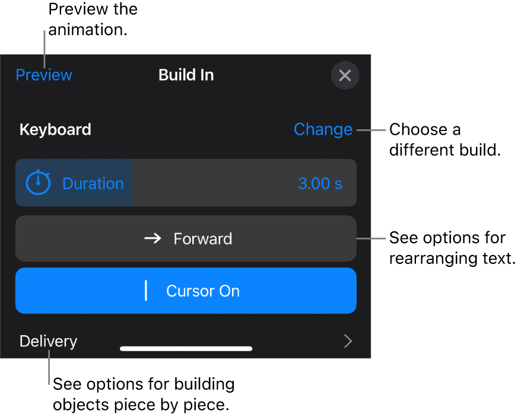The height and width of the screenshot is (420, 521).
Task: Click the right arrow icon on Forward
Action: [x=153, y=238]
